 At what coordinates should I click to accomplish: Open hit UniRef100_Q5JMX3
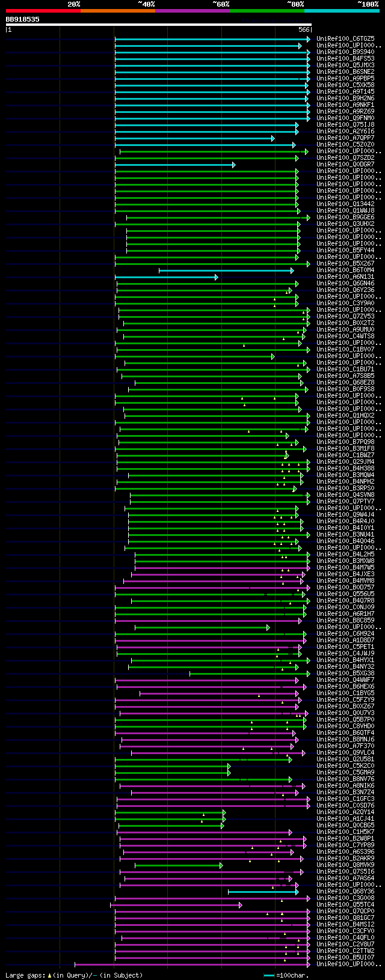345,65
